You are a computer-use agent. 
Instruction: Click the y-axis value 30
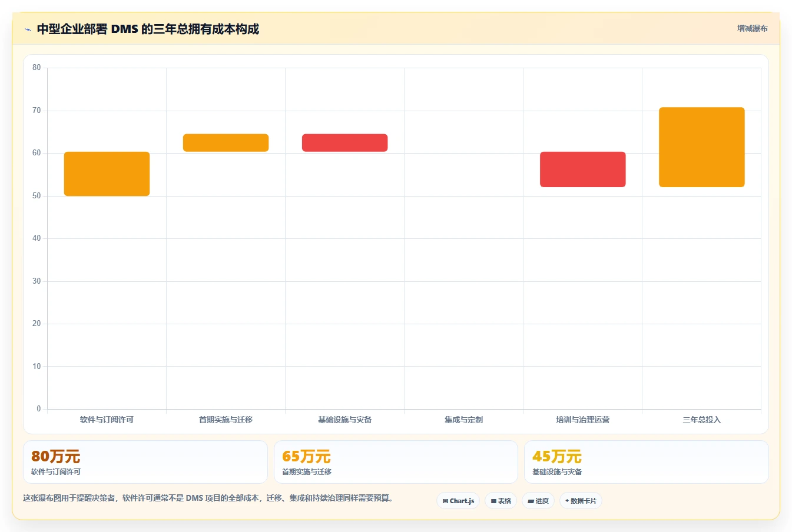tap(37, 281)
